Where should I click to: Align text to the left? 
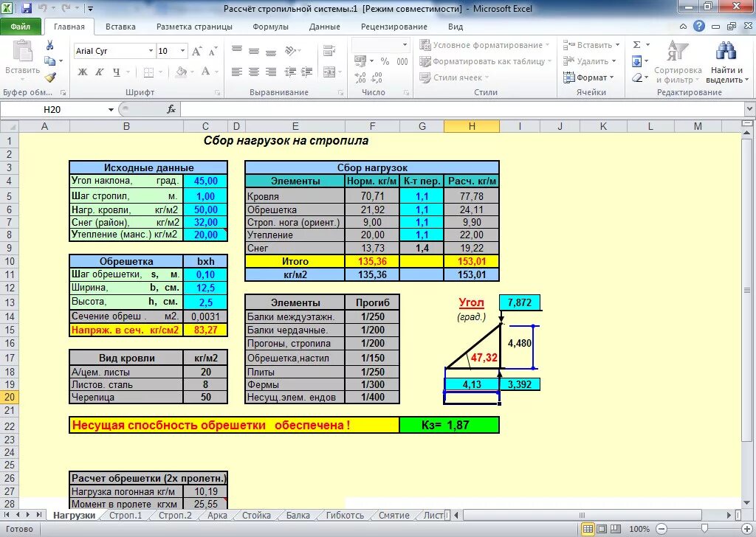pyautogui.click(x=237, y=72)
